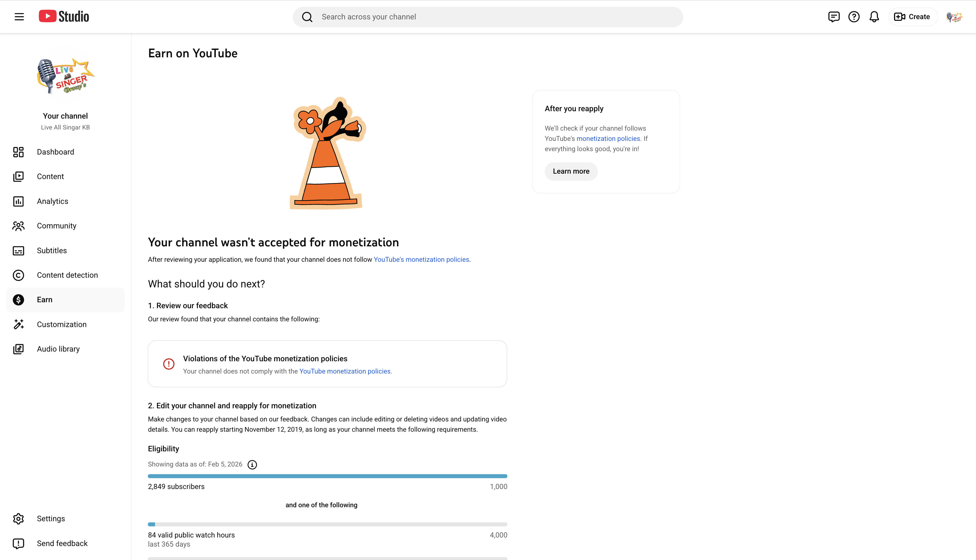Click the search magnifier icon
Viewport: 976px width, 560px height.
307,17
